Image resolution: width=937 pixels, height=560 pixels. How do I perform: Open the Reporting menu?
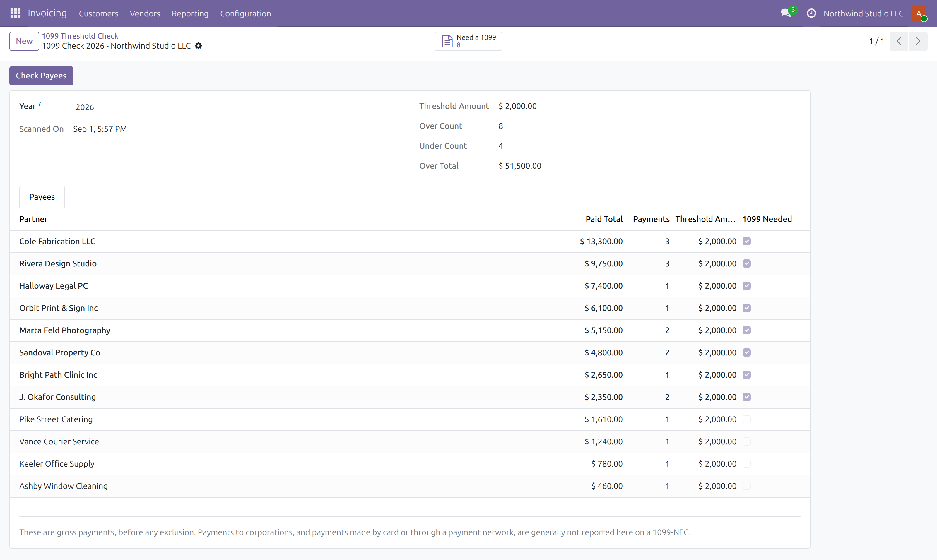[190, 13]
